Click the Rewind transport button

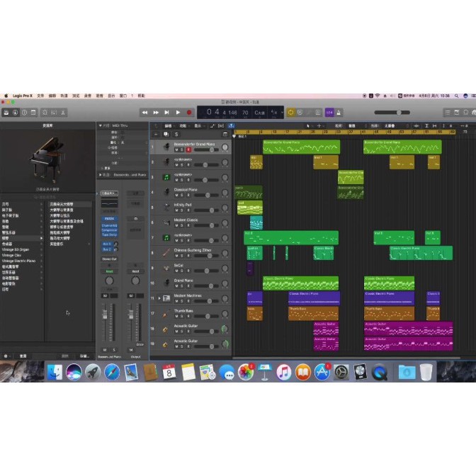[144, 113]
